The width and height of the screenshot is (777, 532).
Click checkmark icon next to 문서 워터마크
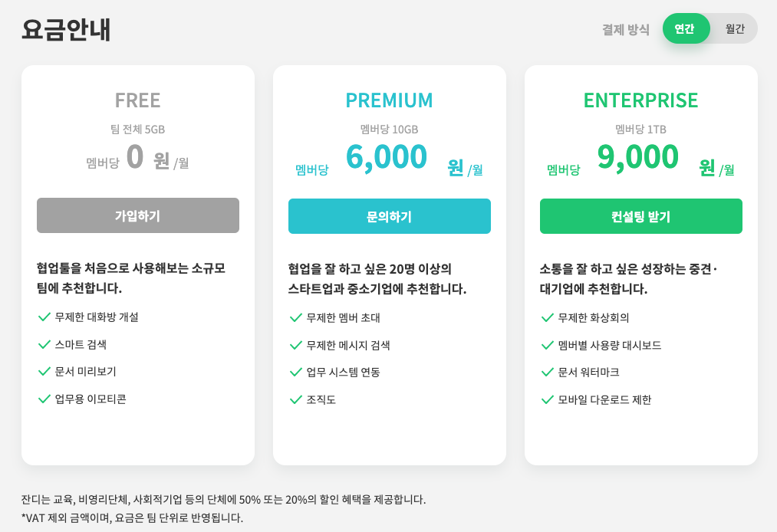[548, 372]
